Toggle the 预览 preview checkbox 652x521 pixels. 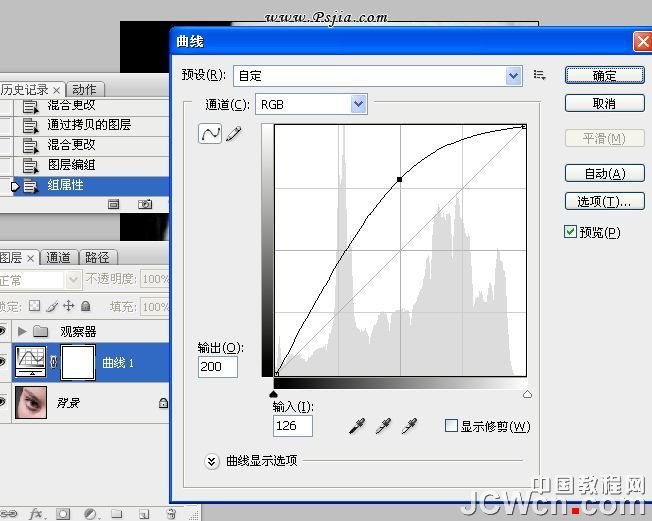(x=570, y=232)
